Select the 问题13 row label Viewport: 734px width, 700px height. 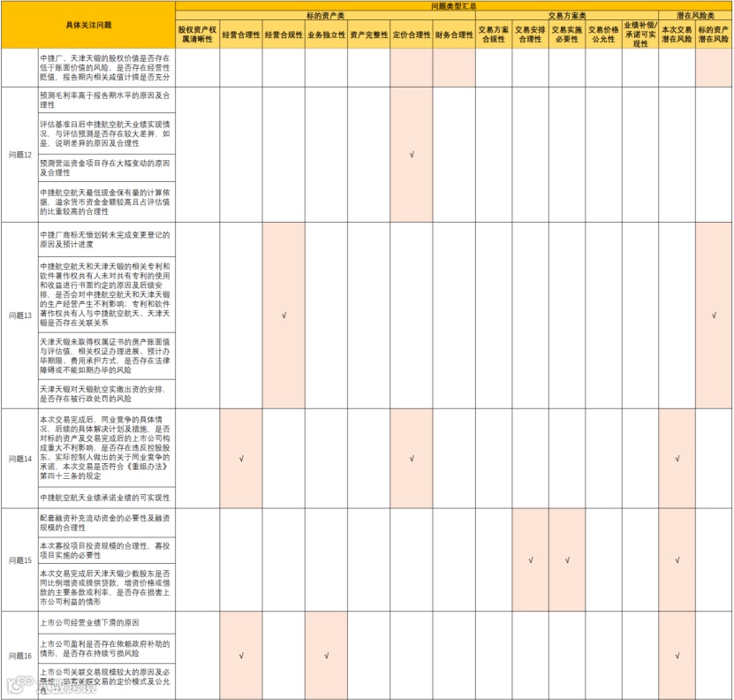[20, 316]
